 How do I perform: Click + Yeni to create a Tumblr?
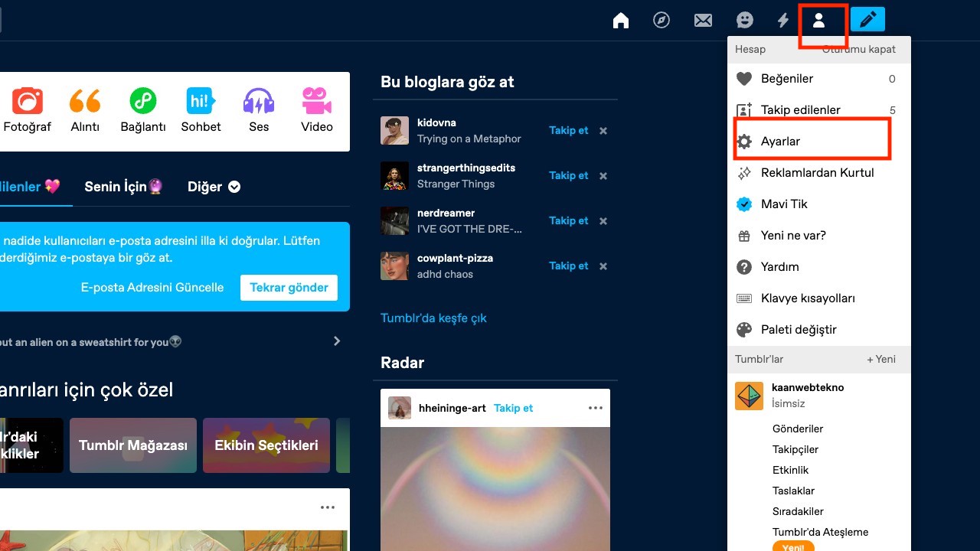pyautogui.click(x=881, y=359)
